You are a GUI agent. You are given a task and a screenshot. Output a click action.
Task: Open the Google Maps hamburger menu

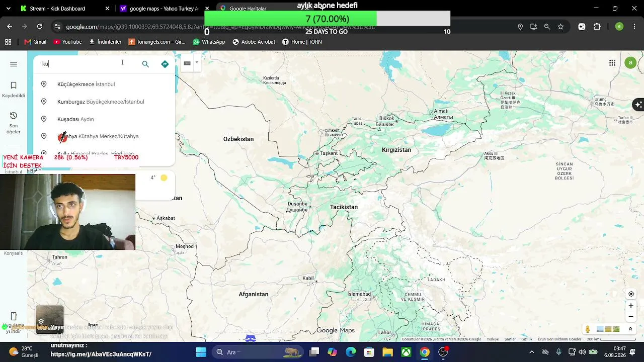click(14, 64)
